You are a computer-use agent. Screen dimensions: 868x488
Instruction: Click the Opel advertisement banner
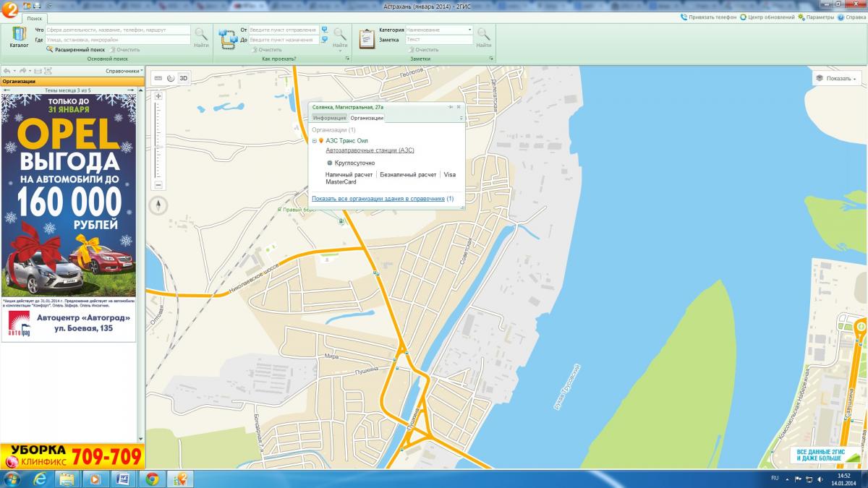[x=68, y=218]
